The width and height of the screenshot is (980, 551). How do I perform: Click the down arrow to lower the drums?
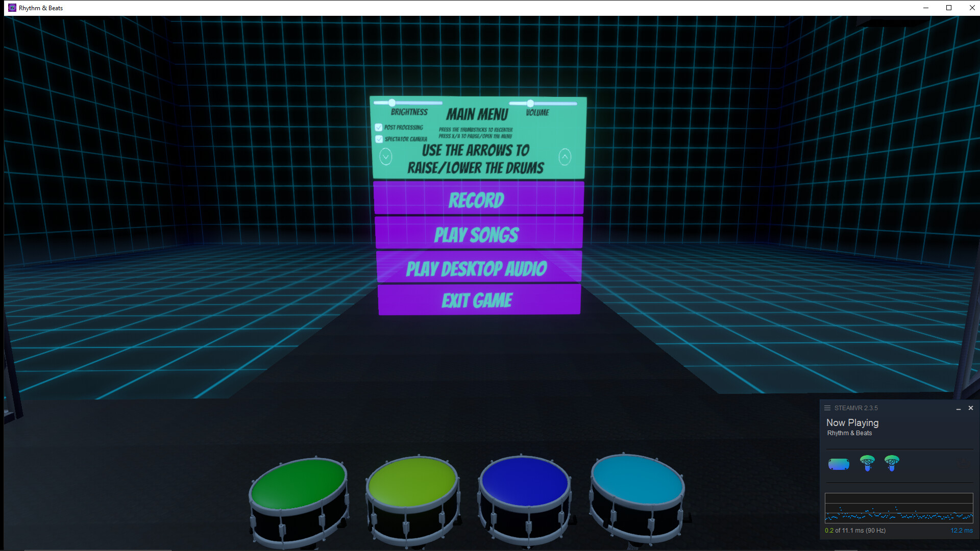pyautogui.click(x=386, y=157)
